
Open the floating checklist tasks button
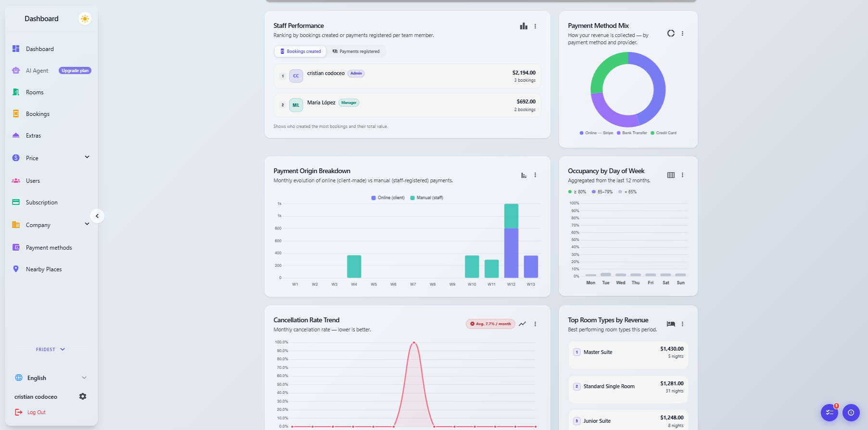pos(830,412)
